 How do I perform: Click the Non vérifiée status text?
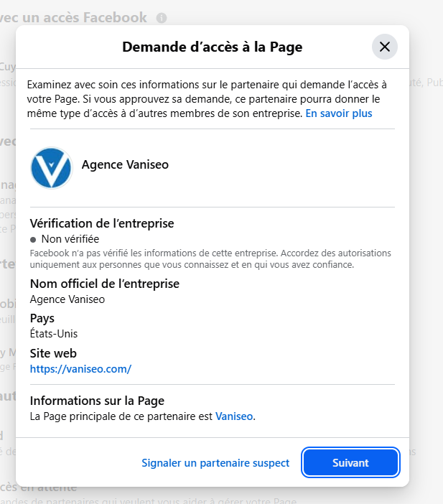click(x=70, y=239)
